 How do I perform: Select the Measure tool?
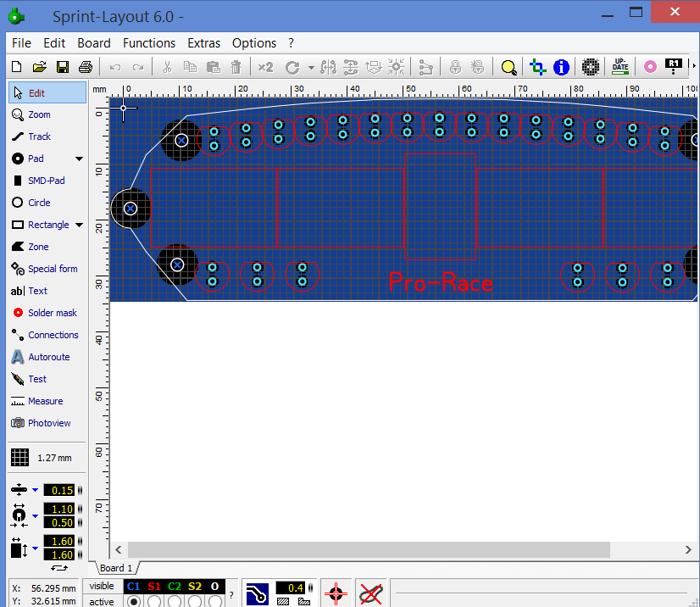(45, 401)
